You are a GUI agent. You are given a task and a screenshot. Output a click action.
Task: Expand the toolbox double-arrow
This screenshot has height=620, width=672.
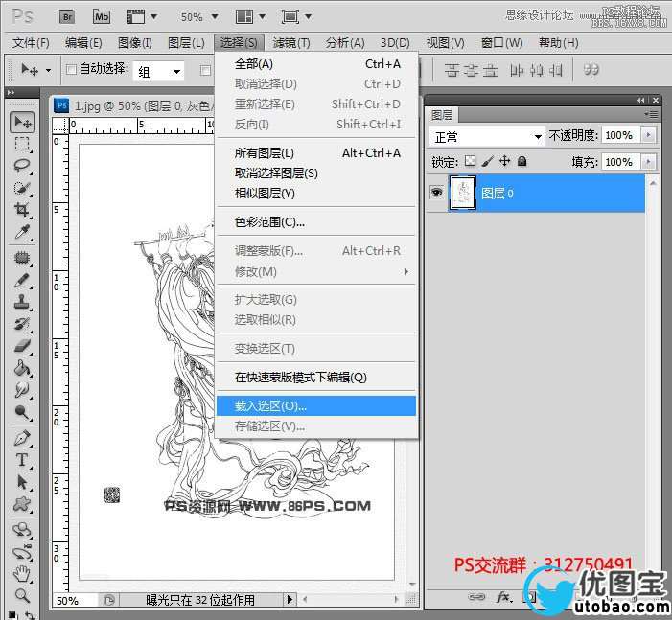(x=11, y=92)
